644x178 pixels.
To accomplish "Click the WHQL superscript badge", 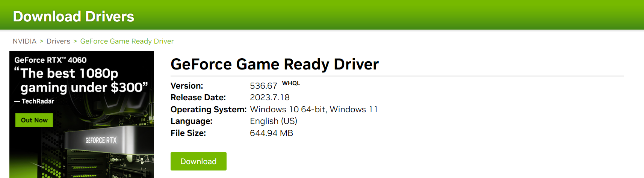I will point(291,83).
